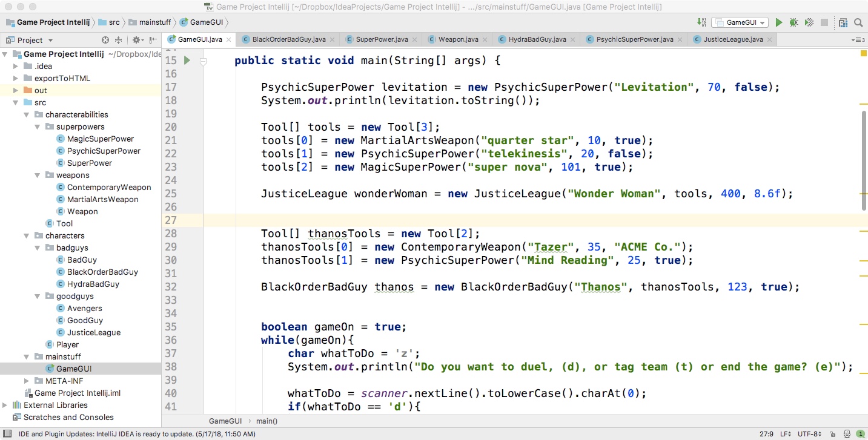This screenshot has width=868, height=440.
Task: Collapse all in Project panel
Action: [x=118, y=40]
